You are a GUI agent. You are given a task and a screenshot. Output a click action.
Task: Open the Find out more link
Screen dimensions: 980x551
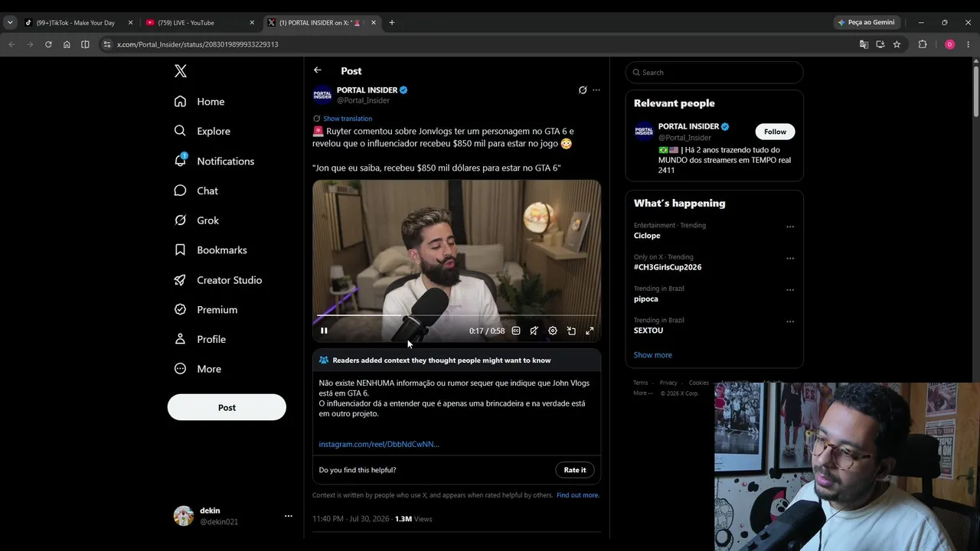coord(578,495)
